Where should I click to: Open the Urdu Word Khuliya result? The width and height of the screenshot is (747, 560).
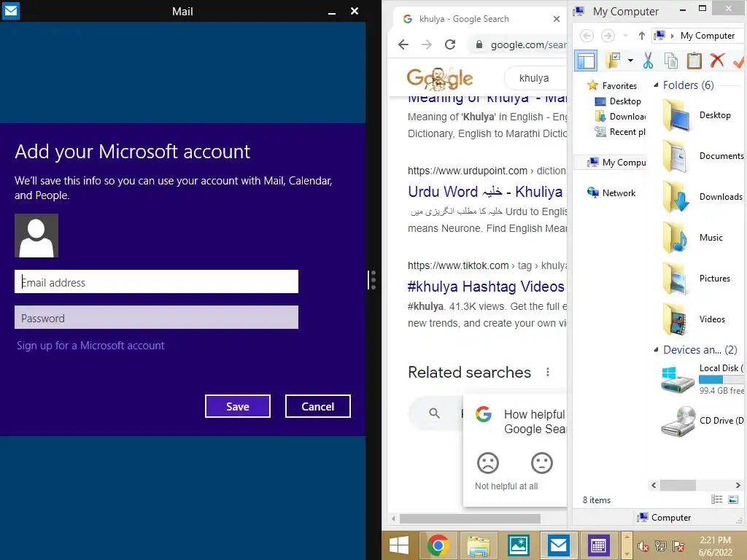pos(485,192)
